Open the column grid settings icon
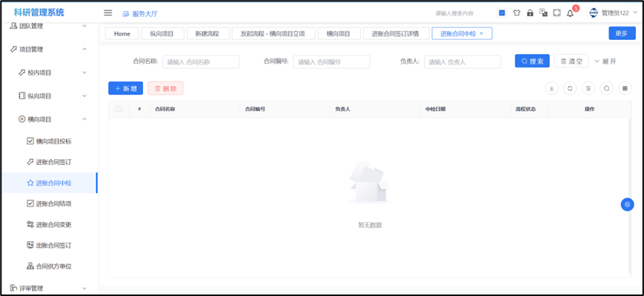This screenshot has height=296, width=644. 625,88
